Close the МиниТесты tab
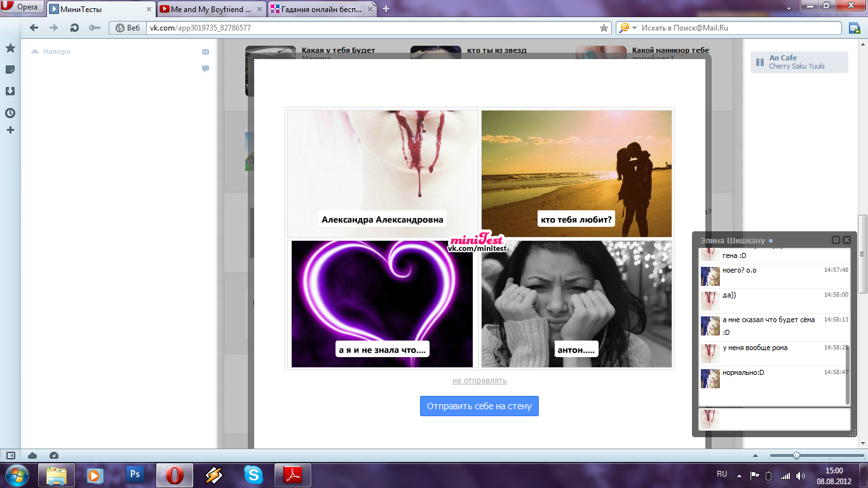The width and height of the screenshot is (868, 488). (x=149, y=10)
